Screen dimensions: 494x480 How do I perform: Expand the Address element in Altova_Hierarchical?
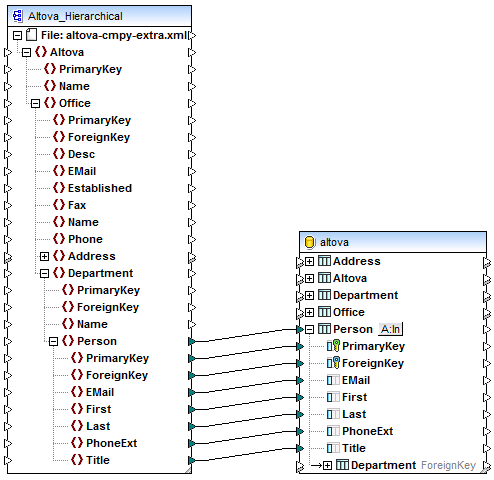point(44,256)
